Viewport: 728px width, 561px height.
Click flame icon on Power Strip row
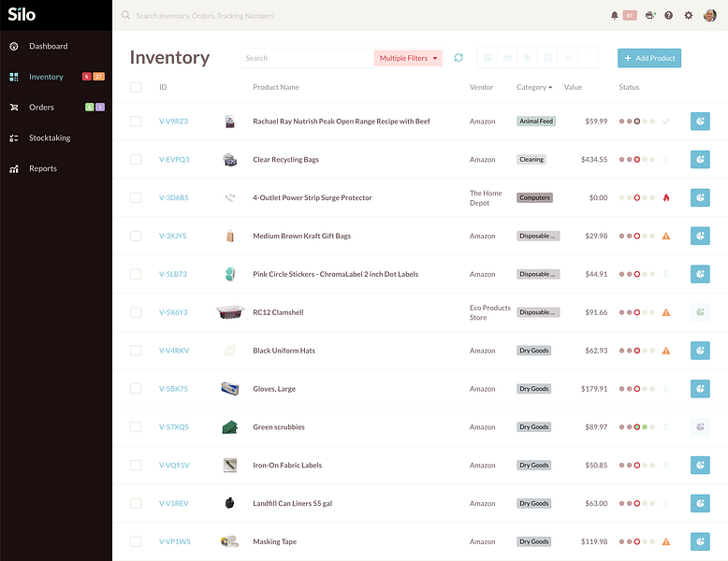point(666,197)
